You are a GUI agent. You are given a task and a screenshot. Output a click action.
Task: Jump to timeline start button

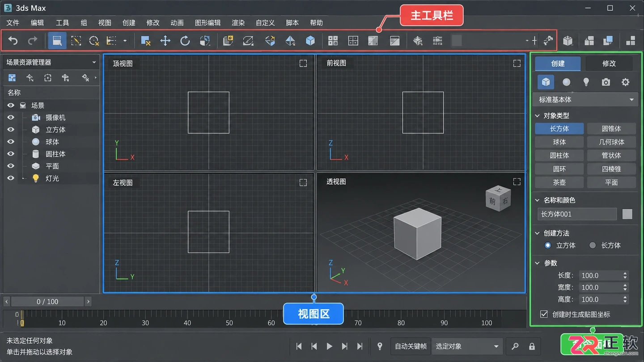point(299,346)
